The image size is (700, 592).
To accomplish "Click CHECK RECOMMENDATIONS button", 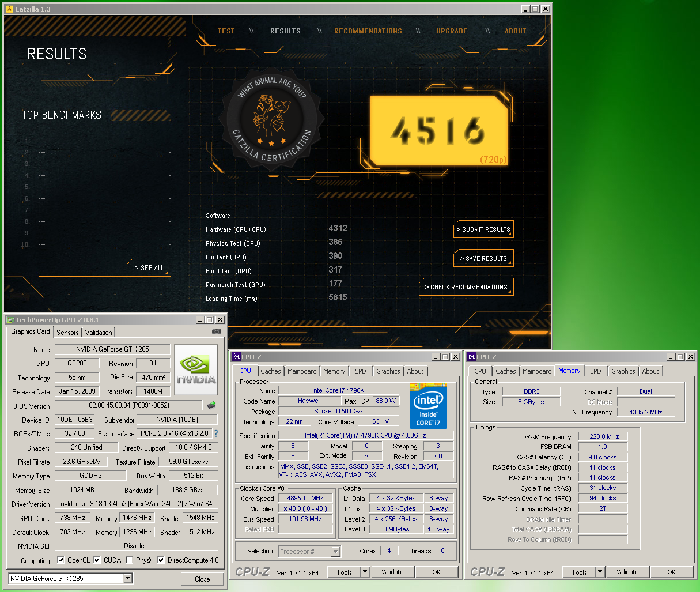I will click(466, 287).
